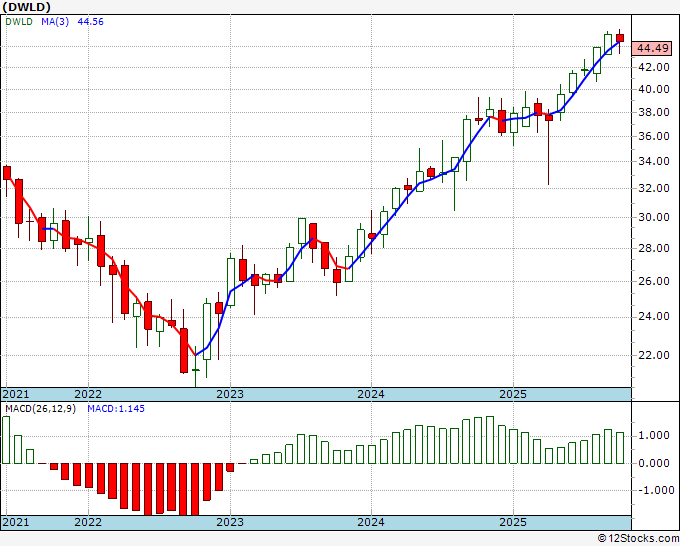Click the 42.00 price axis label

tap(654, 67)
